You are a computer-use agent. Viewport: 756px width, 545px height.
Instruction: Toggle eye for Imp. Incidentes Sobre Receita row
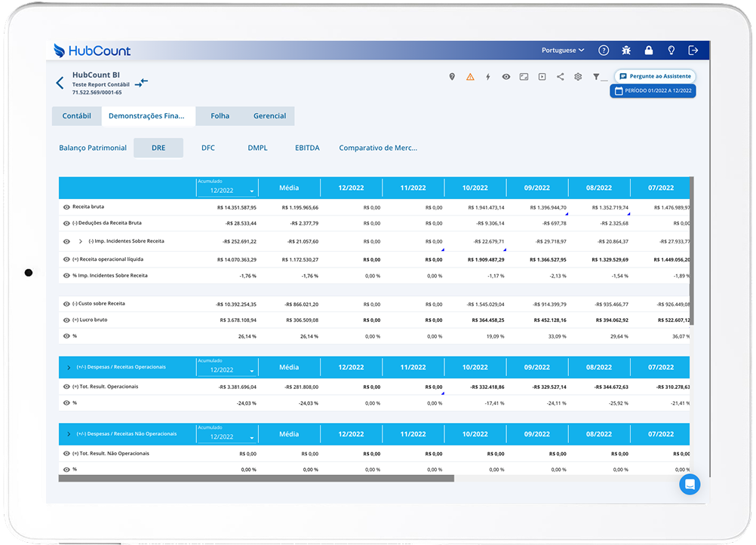coord(66,241)
